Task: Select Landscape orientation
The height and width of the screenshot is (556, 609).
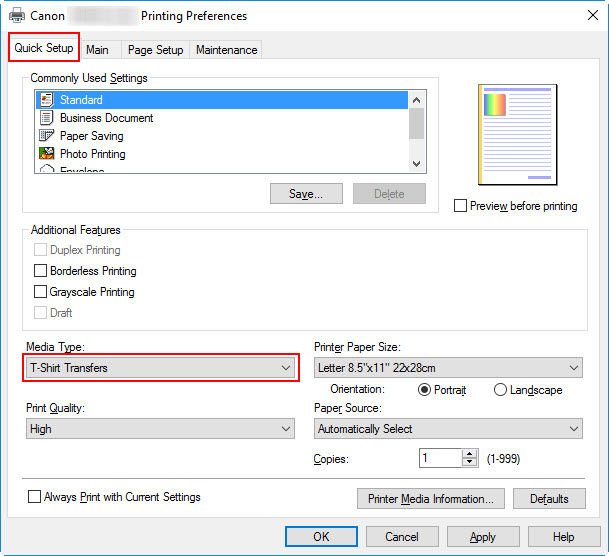Action: 500,390
